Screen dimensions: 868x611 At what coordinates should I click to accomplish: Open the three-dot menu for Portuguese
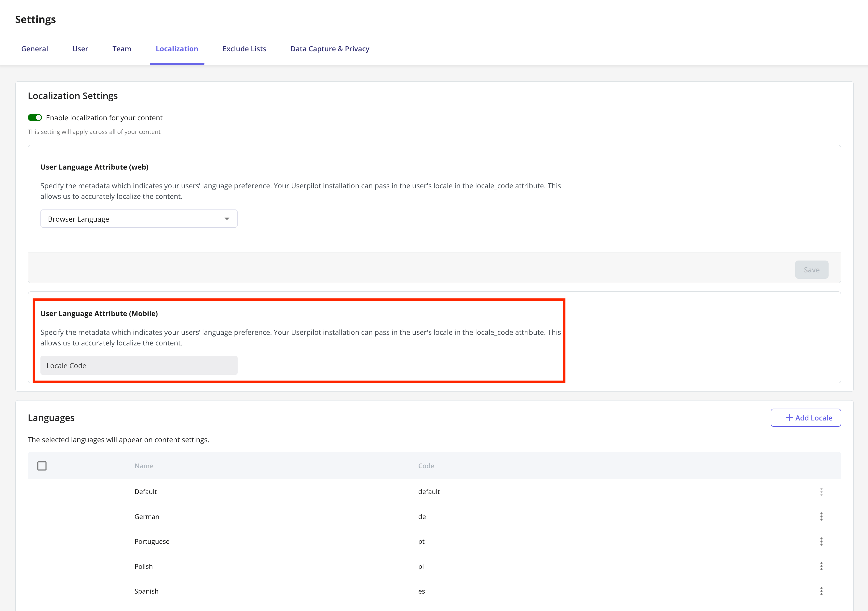[x=821, y=542]
